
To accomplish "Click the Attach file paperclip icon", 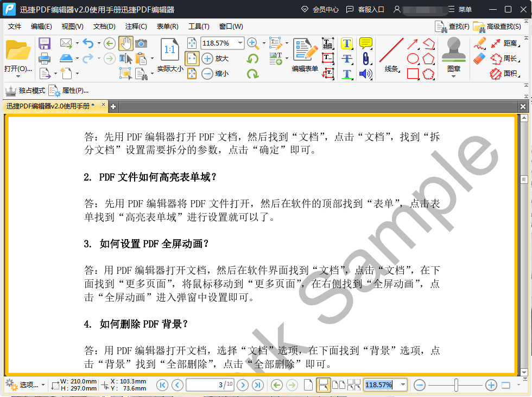I will (x=365, y=59).
